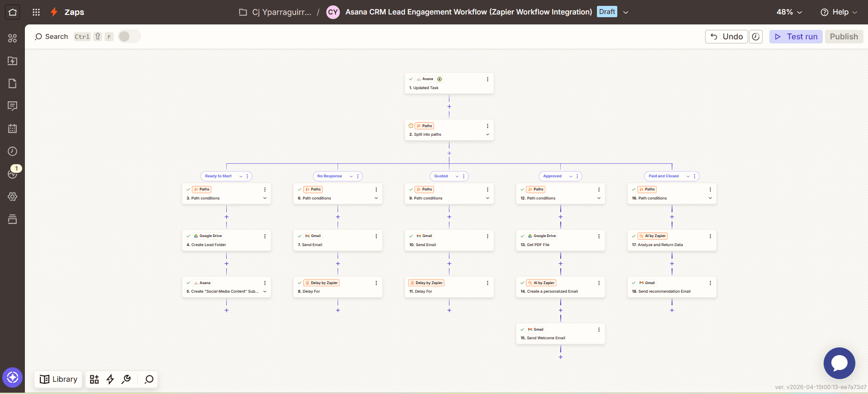Image resolution: width=868 pixels, height=394 pixels.
Task: Open the add components grid tool
Action: [x=94, y=379]
